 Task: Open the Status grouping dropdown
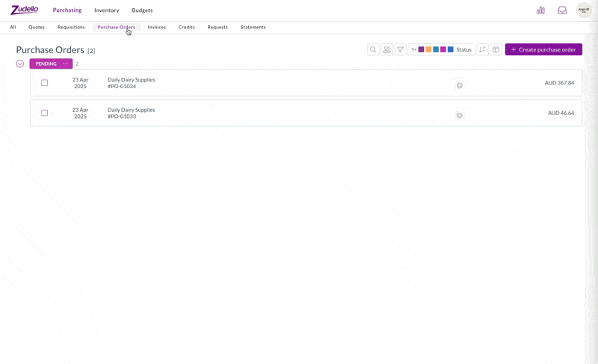pyautogui.click(x=463, y=49)
